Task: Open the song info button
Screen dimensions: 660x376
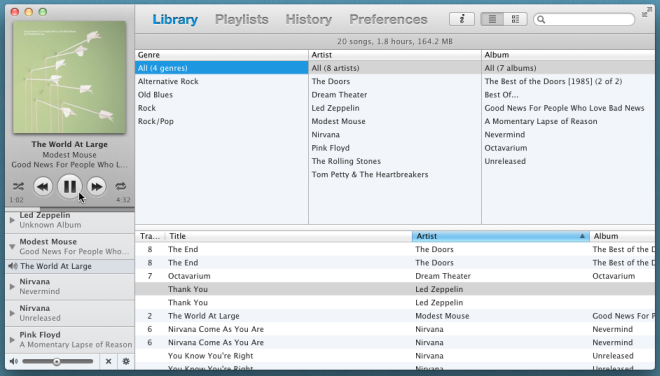Action: 462,19
